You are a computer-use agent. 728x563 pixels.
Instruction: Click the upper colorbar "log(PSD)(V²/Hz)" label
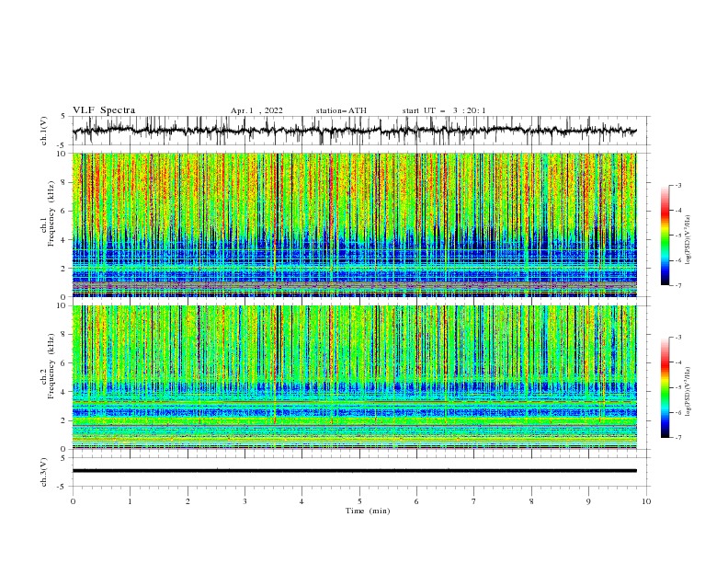tap(688, 240)
